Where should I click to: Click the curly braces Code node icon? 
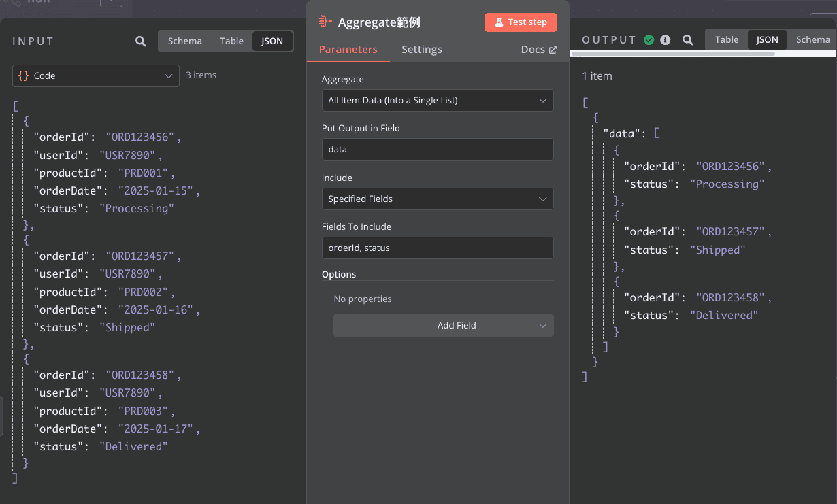(x=23, y=75)
